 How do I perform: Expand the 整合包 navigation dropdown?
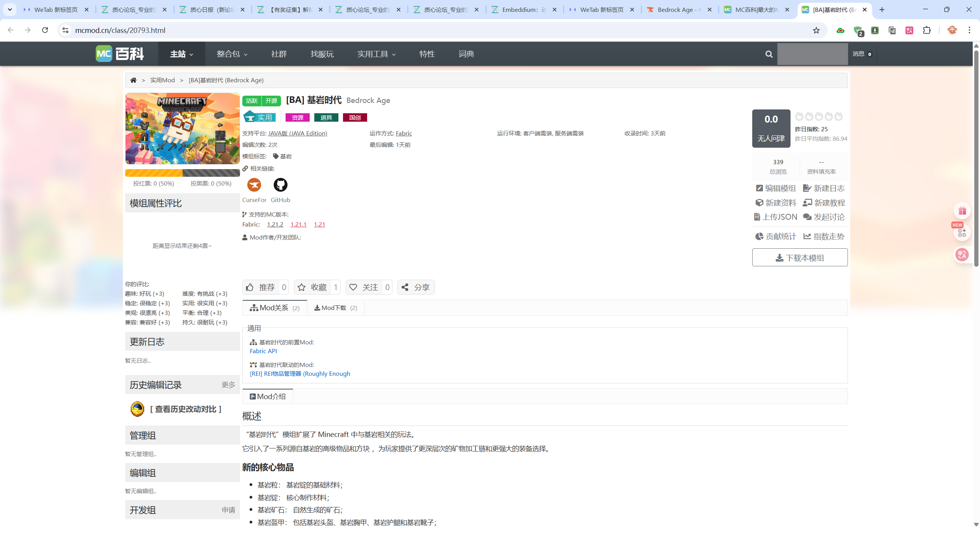232,54
